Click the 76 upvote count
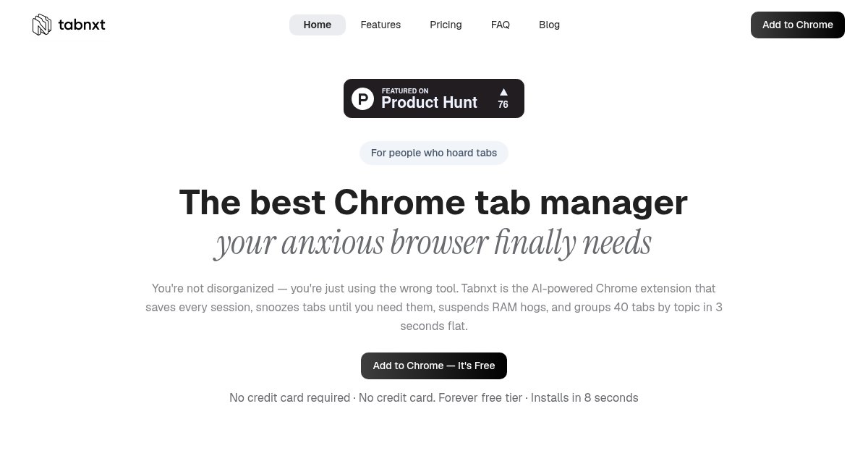 pyautogui.click(x=503, y=104)
